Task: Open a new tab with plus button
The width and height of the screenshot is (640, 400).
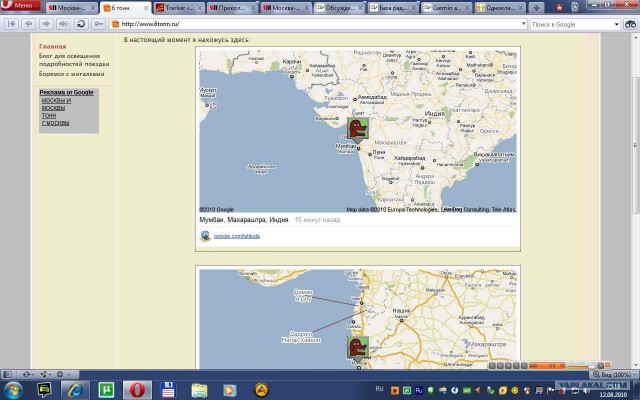Action: (x=536, y=8)
